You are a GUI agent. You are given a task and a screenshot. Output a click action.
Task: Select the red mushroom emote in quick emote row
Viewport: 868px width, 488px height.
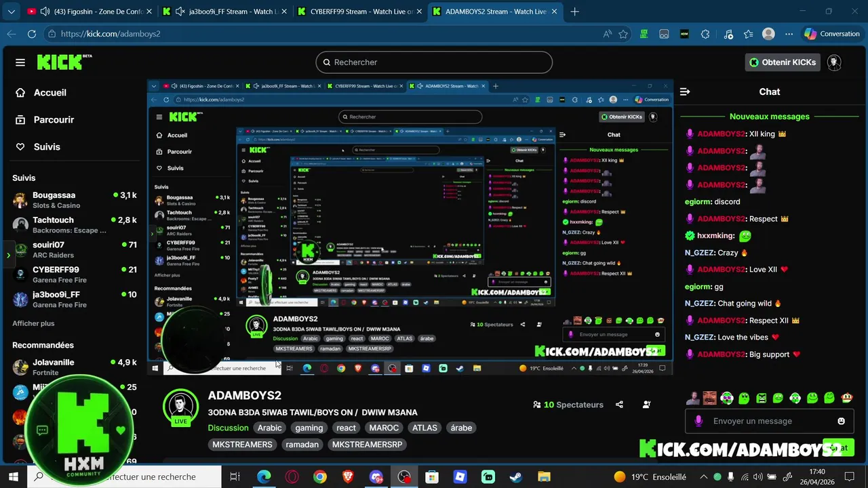pos(848,398)
